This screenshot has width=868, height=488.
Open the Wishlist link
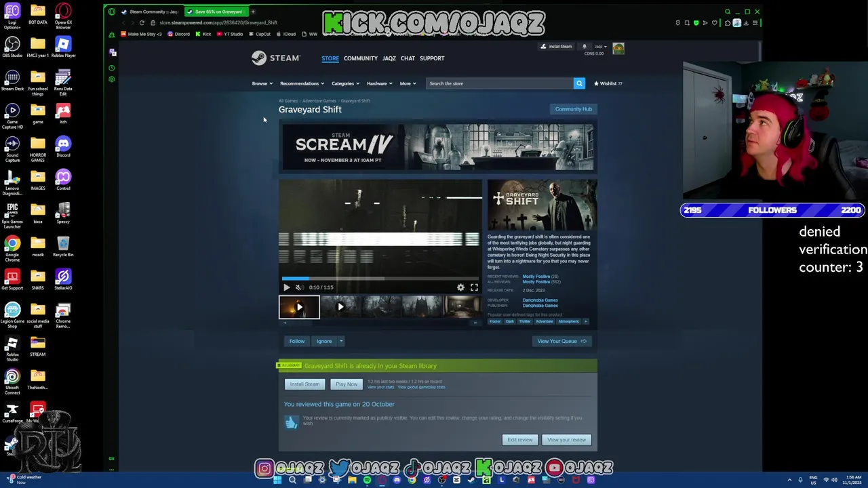pos(608,83)
